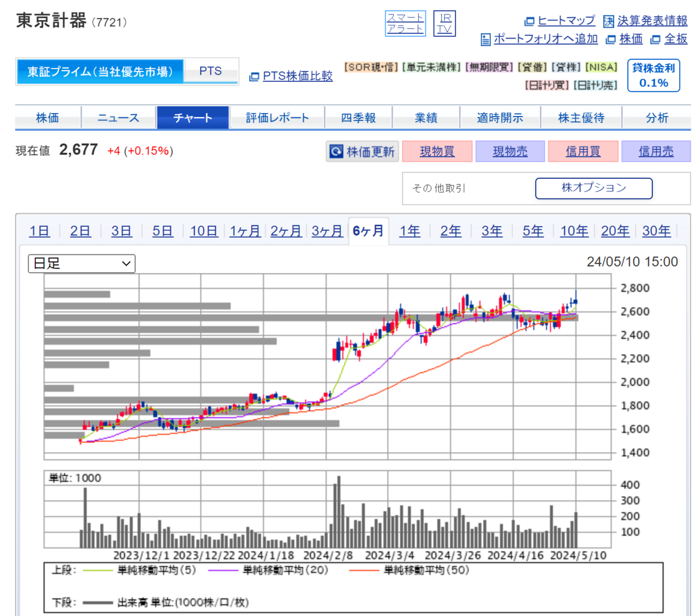Viewport: 692px width, 616px height.
Task: Select 3年 chart period
Action: pos(492,231)
